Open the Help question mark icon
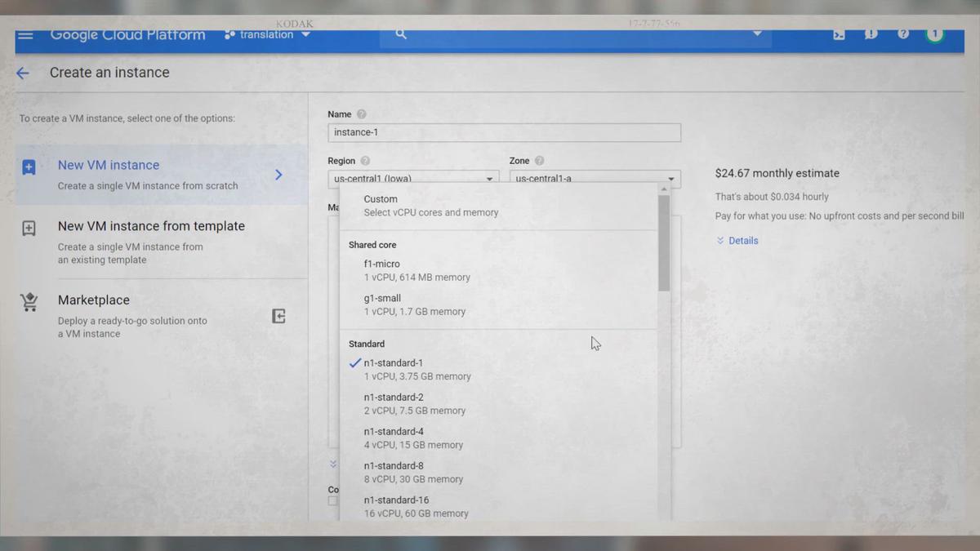Image resolution: width=980 pixels, height=551 pixels. coord(902,34)
